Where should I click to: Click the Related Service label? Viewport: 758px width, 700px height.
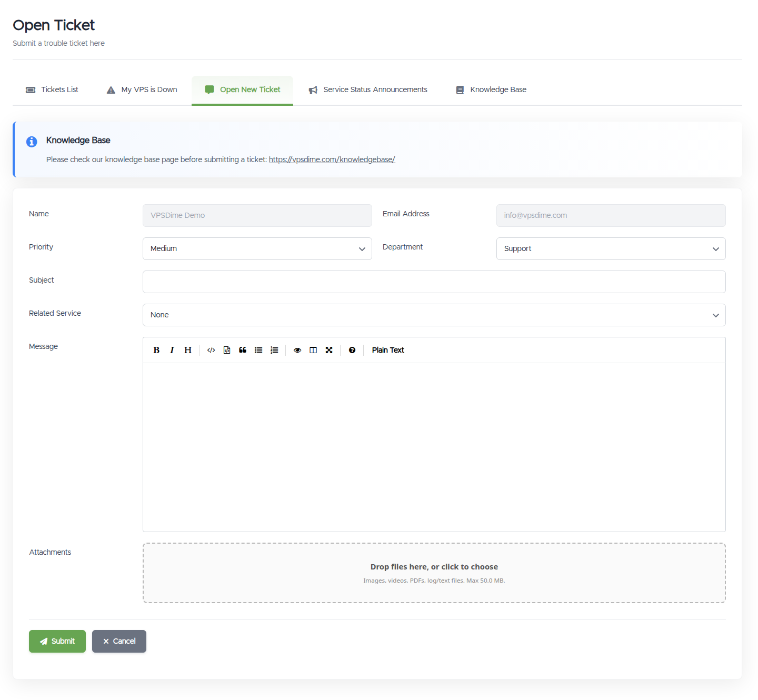point(55,313)
